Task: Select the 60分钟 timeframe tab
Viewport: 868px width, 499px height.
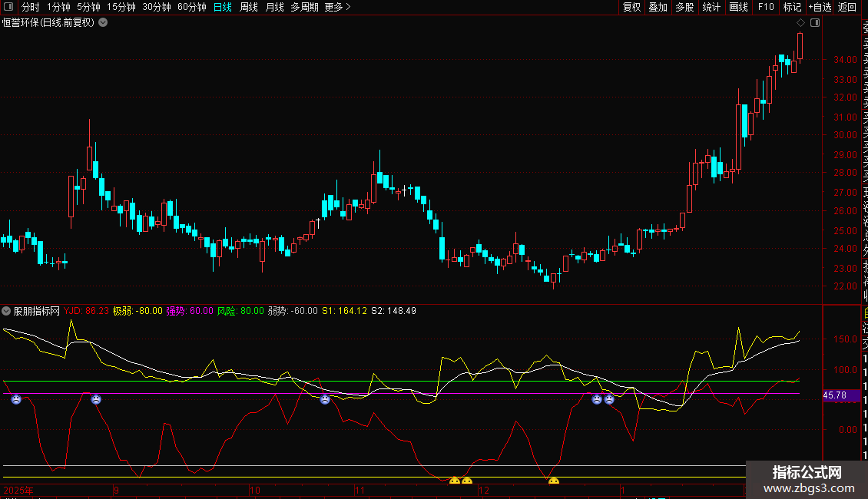Action: [191, 7]
